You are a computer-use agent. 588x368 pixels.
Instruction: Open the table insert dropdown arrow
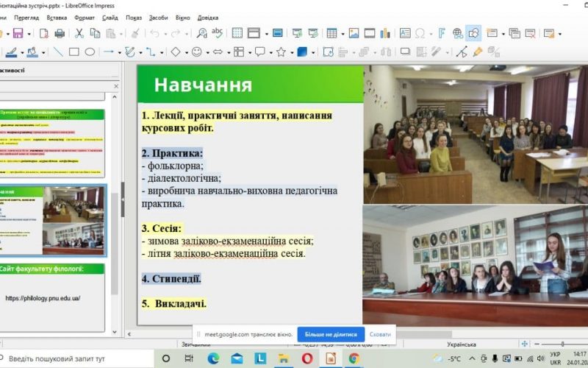coord(342,33)
